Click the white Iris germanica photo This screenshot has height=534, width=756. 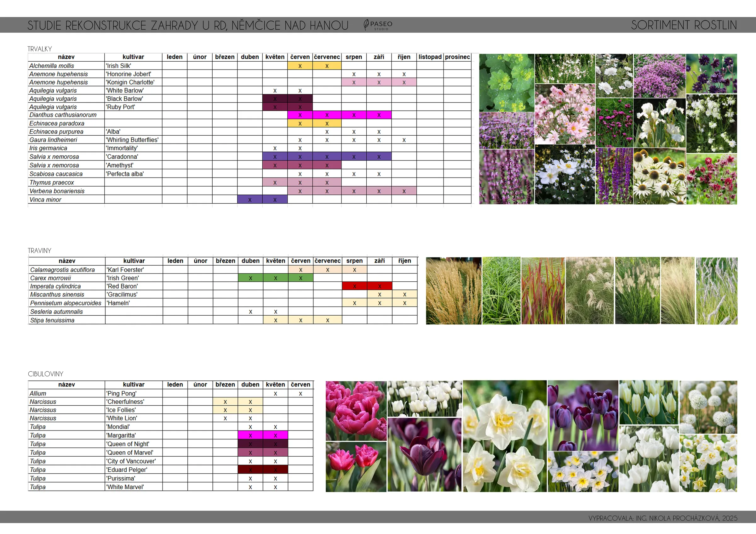coord(659,123)
